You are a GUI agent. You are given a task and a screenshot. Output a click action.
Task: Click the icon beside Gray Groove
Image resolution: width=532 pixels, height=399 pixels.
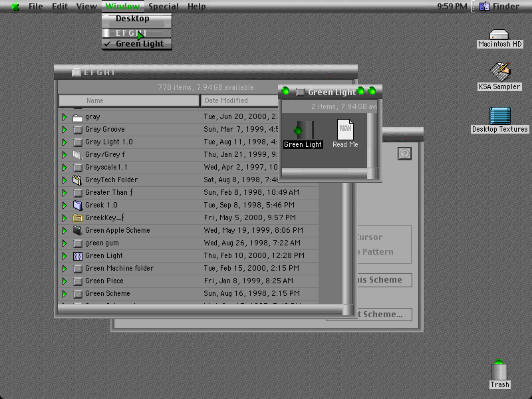[x=78, y=130]
